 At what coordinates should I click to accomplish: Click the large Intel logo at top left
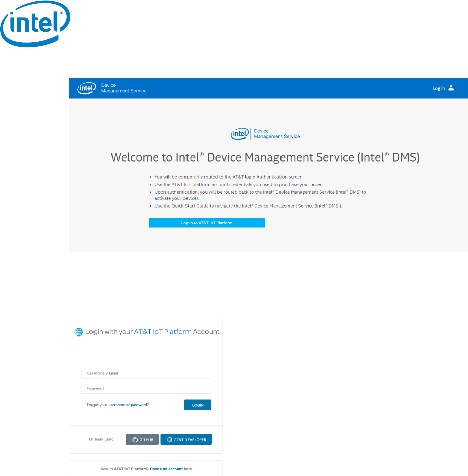pos(35,24)
